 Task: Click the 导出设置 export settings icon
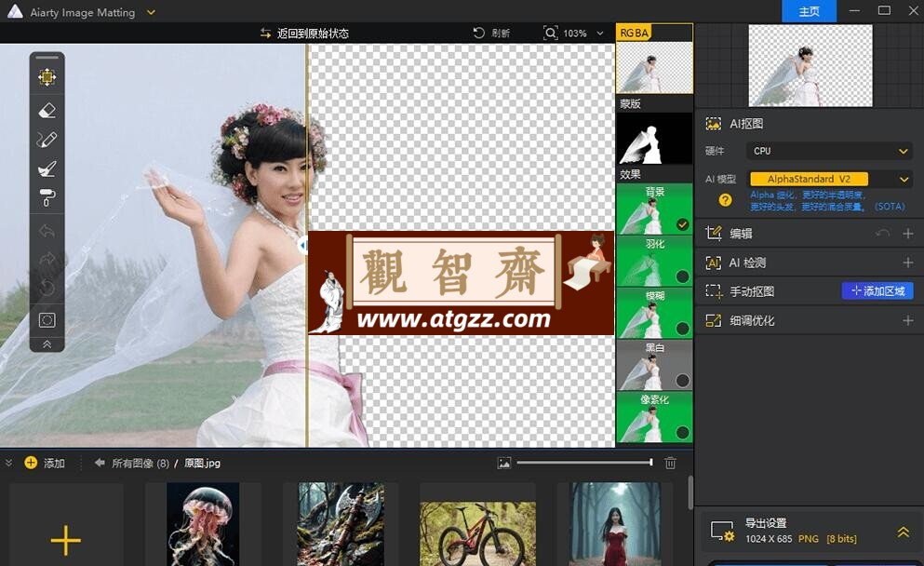pos(722,532)
